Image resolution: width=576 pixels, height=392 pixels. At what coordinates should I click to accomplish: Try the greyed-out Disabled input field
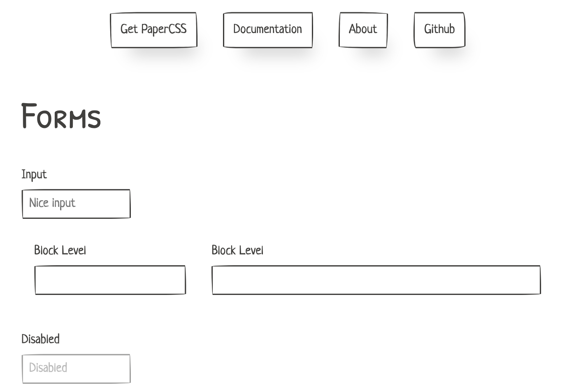[x=76, y=369]
